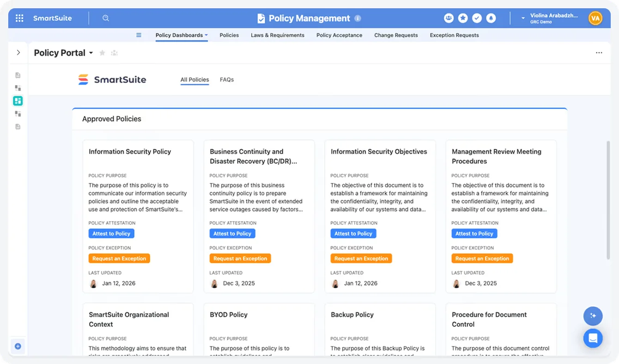Click the info icon beside Policy Management
Image resolution: width=619 pixels, height=364 pixels.
click(x=358, y=18)
